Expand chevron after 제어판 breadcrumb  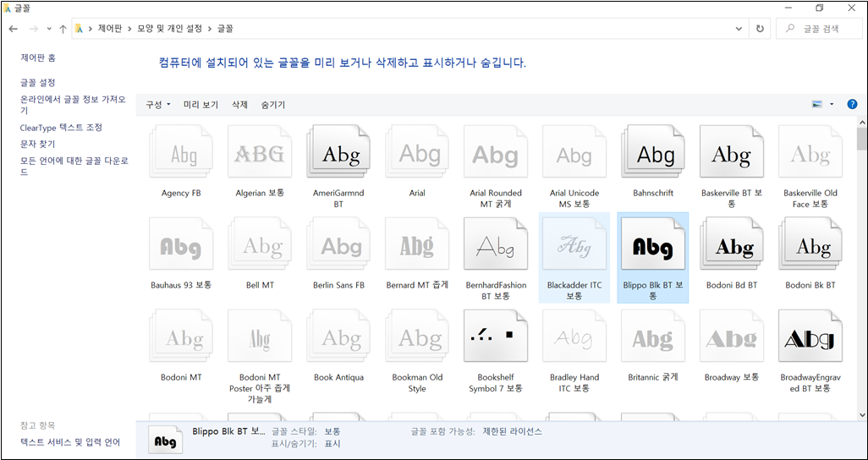pos(130,29)
